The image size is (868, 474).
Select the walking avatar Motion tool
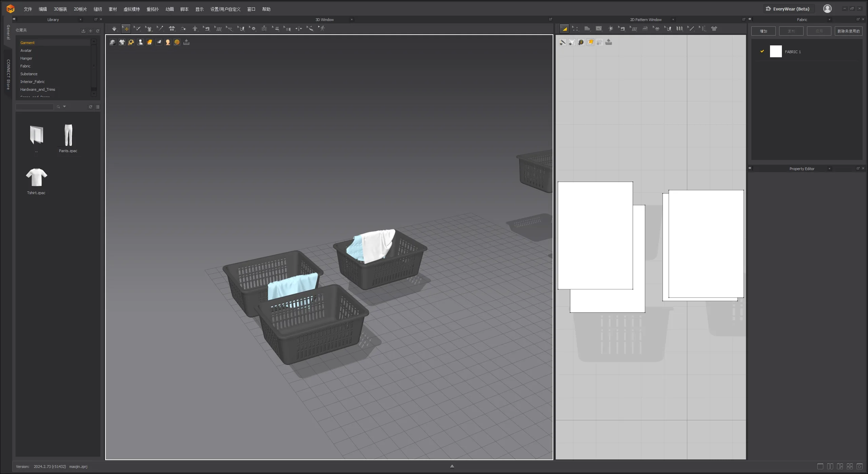pyautogui.click(x=322, y=29)
